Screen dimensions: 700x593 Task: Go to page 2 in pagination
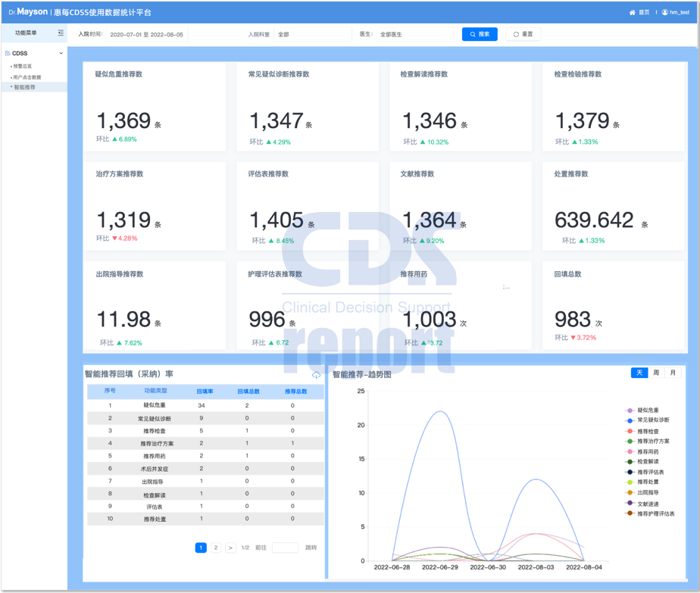[x=216, y=548]
